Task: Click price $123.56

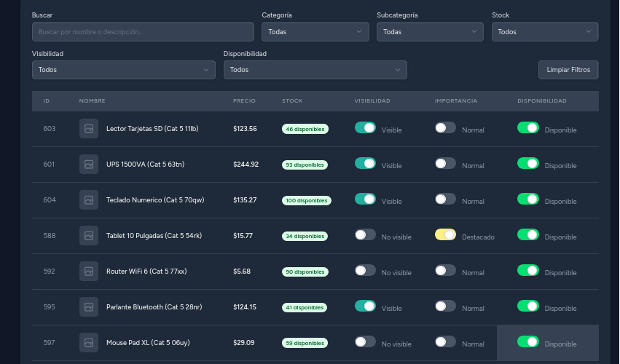Action: 245,129
